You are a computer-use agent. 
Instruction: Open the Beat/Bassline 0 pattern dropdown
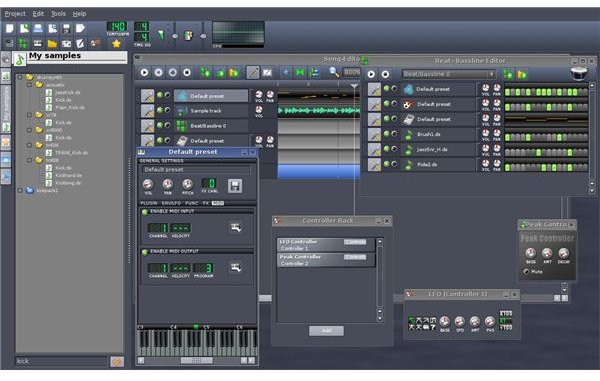click(x=448, y=74)
